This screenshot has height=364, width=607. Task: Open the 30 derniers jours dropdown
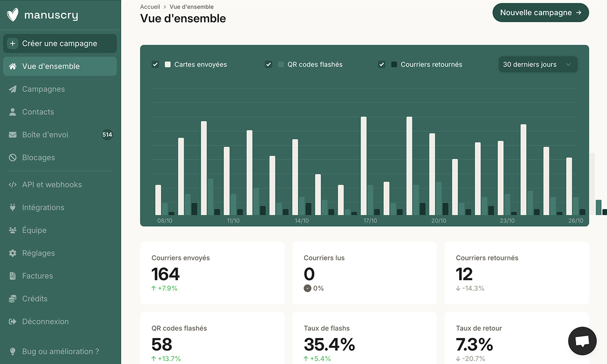(537, 64)
